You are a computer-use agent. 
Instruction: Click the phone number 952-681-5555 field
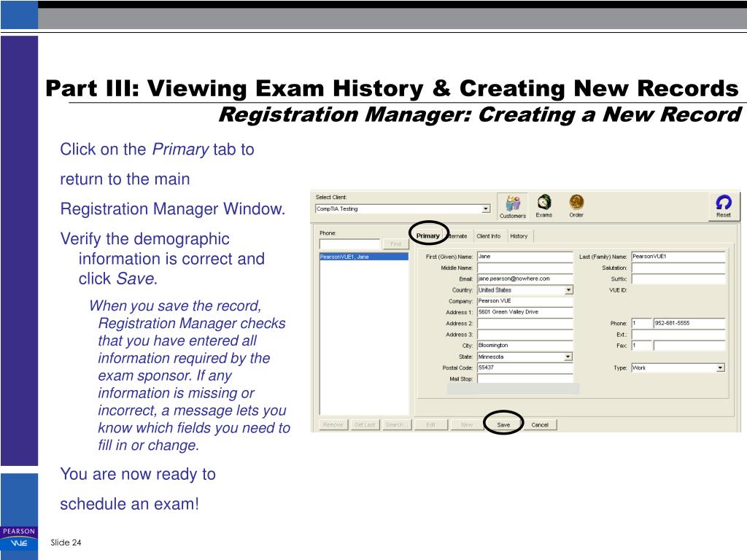pyautogui.click(x=689, y=323)
